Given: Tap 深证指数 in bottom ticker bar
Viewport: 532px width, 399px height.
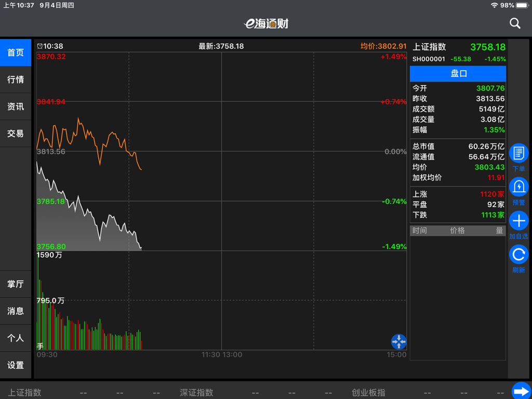Looking at the screenshot, I should (x=196, y=393).
